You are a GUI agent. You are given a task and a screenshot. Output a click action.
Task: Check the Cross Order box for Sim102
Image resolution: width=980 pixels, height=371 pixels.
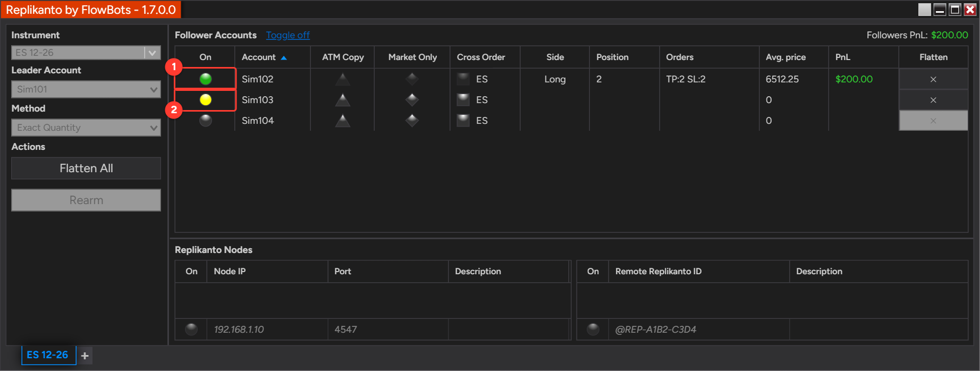(x=463, y=79)
